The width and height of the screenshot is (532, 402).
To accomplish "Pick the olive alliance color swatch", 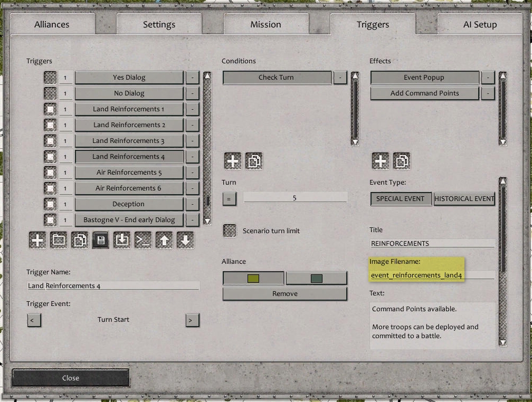I will pyautogui.click(x=253, y=277).
